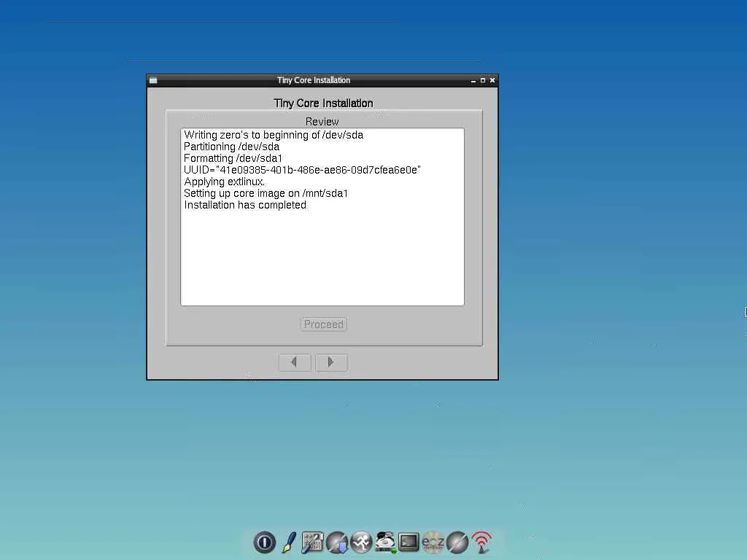Image resolution: width=747 pixels, height=560 pixels.
Task: Click the UUID line in review log
Action: [x=302, y=170]
